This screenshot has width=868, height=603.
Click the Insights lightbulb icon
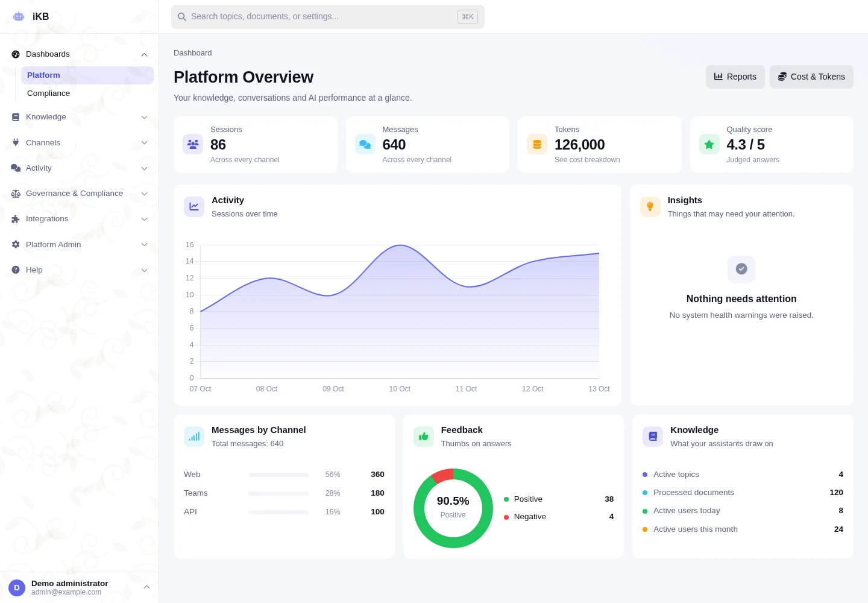[650, 206]
